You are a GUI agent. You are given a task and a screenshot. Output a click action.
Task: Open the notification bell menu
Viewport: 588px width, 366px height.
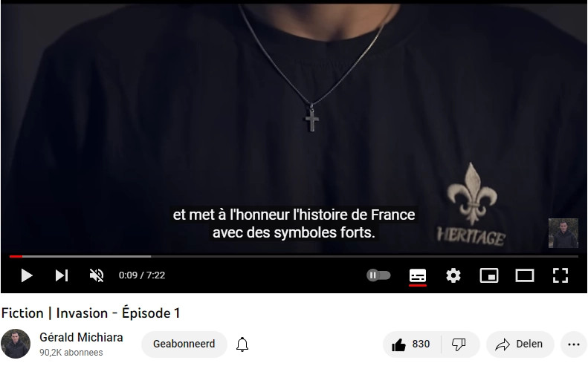click(x=242, y=344)
